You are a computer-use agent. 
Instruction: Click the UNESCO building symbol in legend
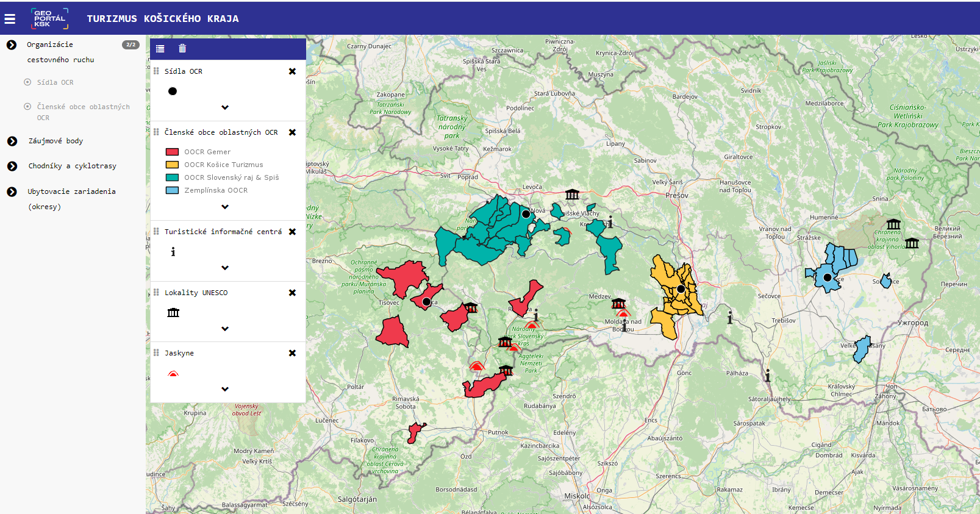pyautogui.click(x=173, y=312)
